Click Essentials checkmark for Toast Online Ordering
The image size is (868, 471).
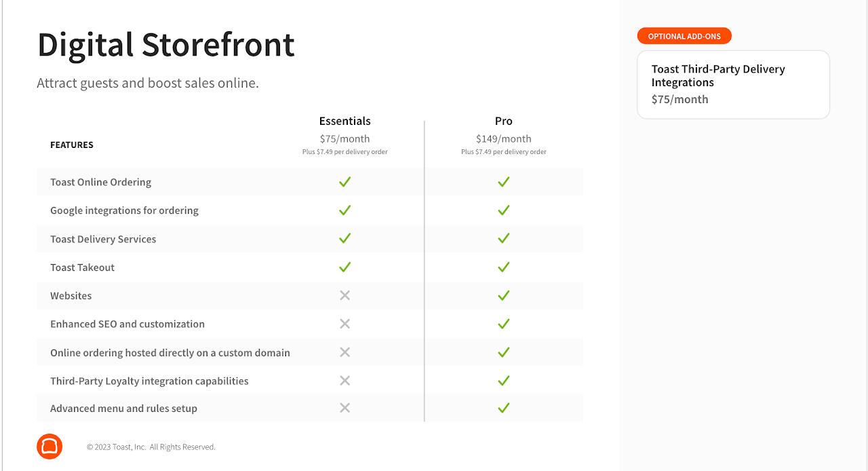[x=344, y=182]
